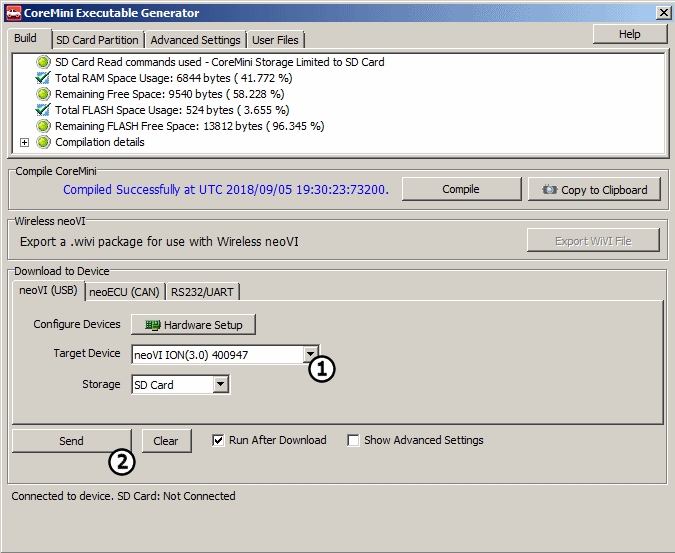
Task: Click green icon beside Remaining Free Space
Action: pyautogui.click(x=43, y=94)
